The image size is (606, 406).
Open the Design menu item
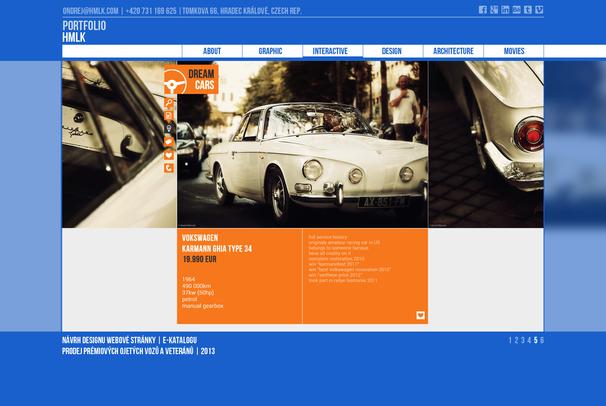click(x=391, y=51)
